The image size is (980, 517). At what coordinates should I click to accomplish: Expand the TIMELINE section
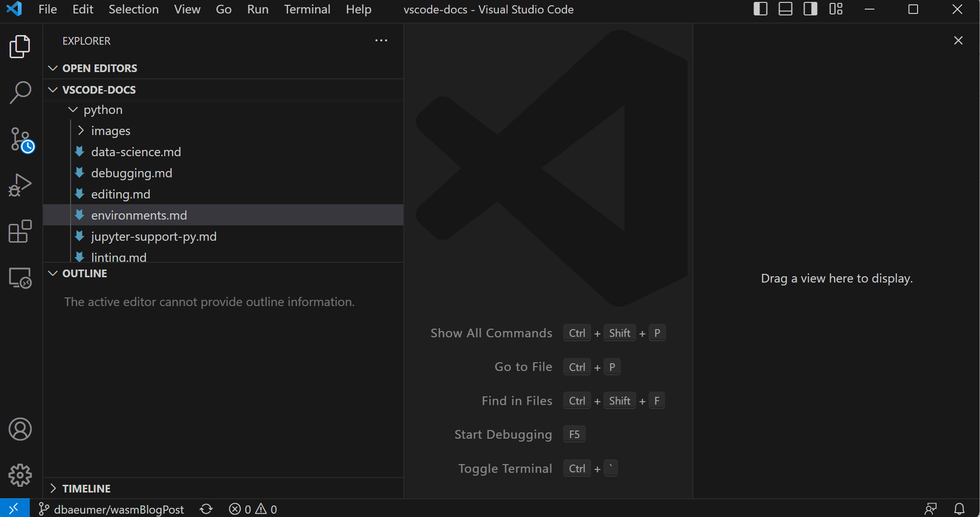(x=223, y=489)
